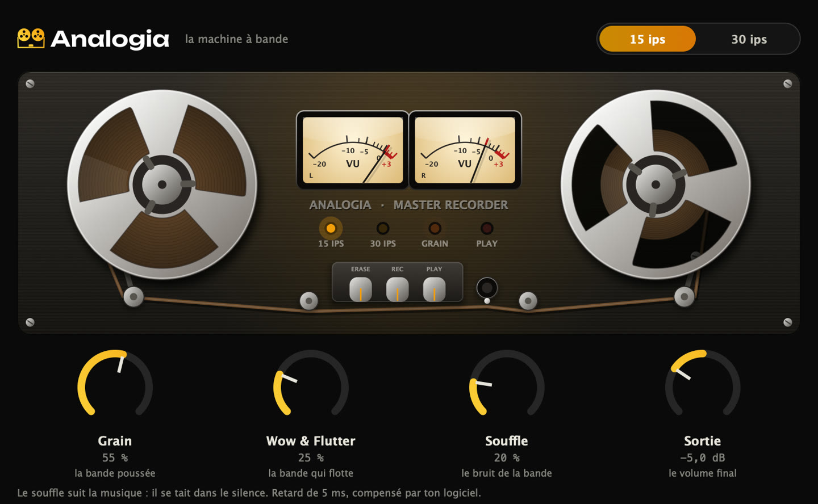
Task: Click the black capstan pinch roller
Action: tap(487, 288)
